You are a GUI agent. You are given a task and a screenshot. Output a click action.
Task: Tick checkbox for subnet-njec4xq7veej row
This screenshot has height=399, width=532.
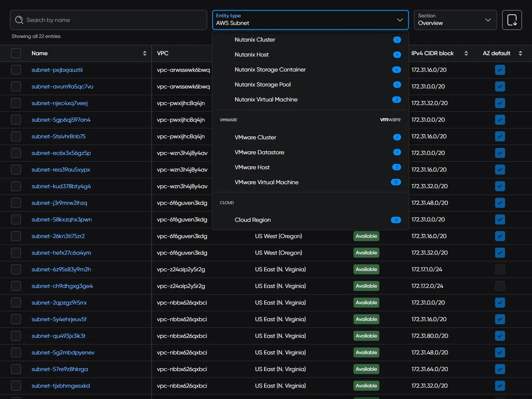16,103
